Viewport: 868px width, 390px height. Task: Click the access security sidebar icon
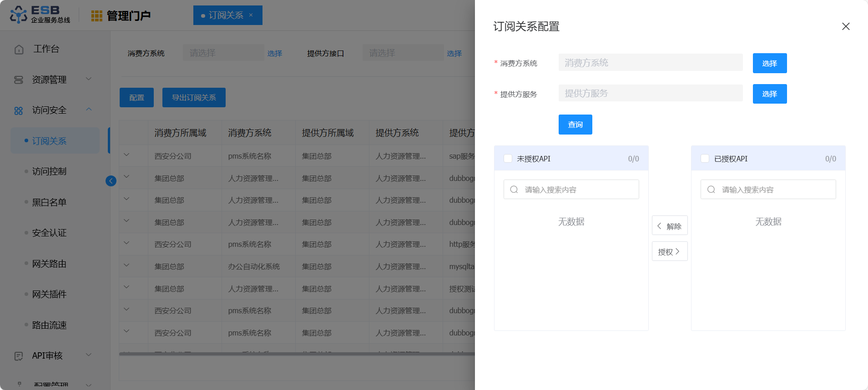point(19,110)
